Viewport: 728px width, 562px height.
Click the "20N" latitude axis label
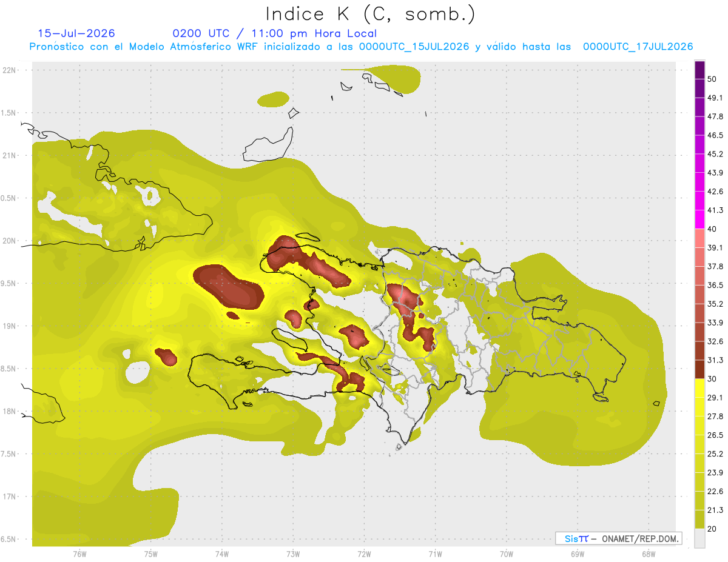point(10,241)
